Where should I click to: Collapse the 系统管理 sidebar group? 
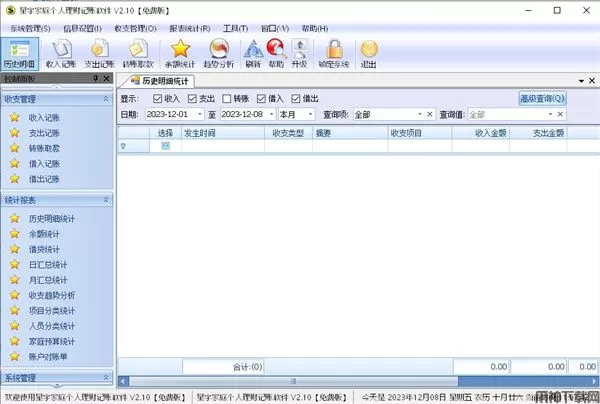(x=106, y=378)
